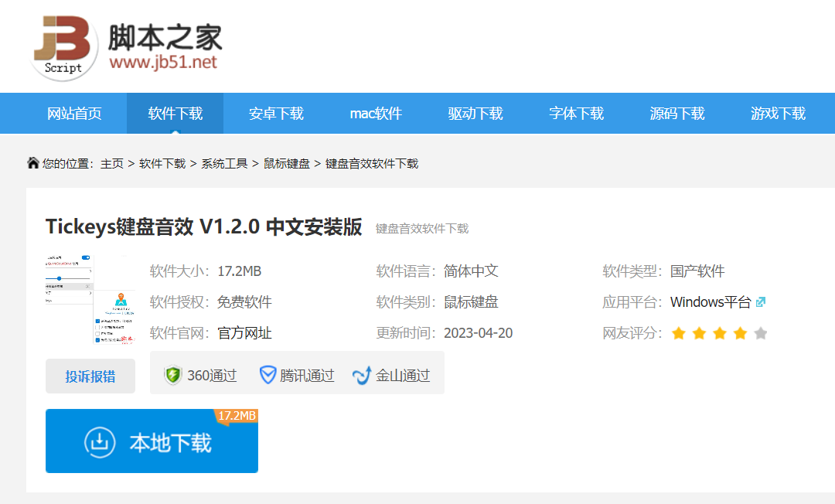This screenshot has height=504, width=835.
Task: Select 驱动下载 in the navigation bar
Action: pos(475,114)
